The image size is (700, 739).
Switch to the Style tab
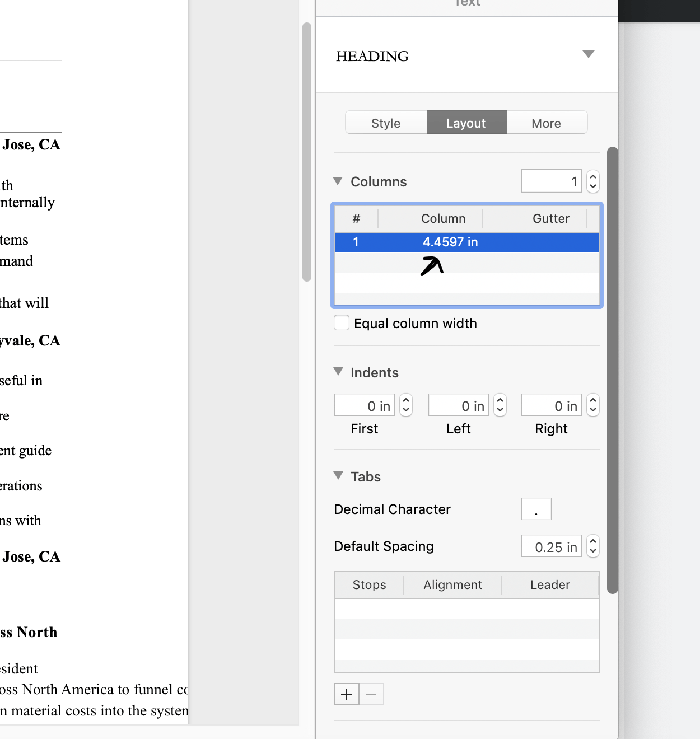[x=385, y=123]
